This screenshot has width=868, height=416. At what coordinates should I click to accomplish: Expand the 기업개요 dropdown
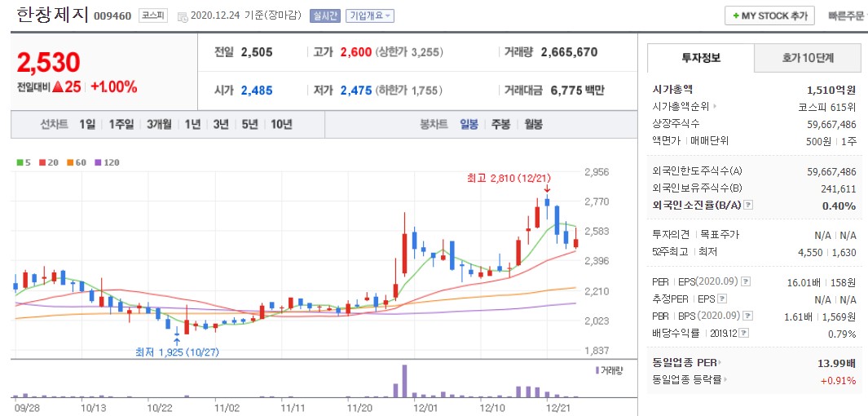[370, 16]
